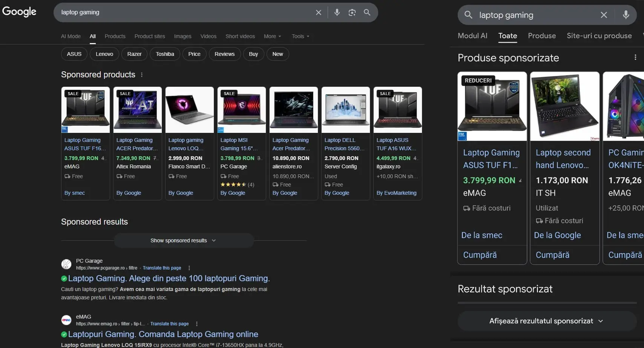
Task: Open Google Lens via the camera icon
Action: coord(352,12)
